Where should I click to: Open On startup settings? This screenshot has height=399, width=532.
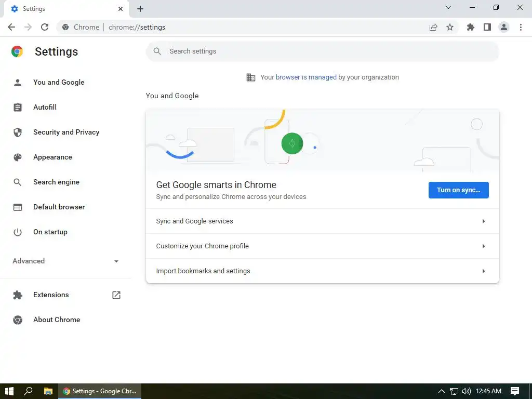50,232
